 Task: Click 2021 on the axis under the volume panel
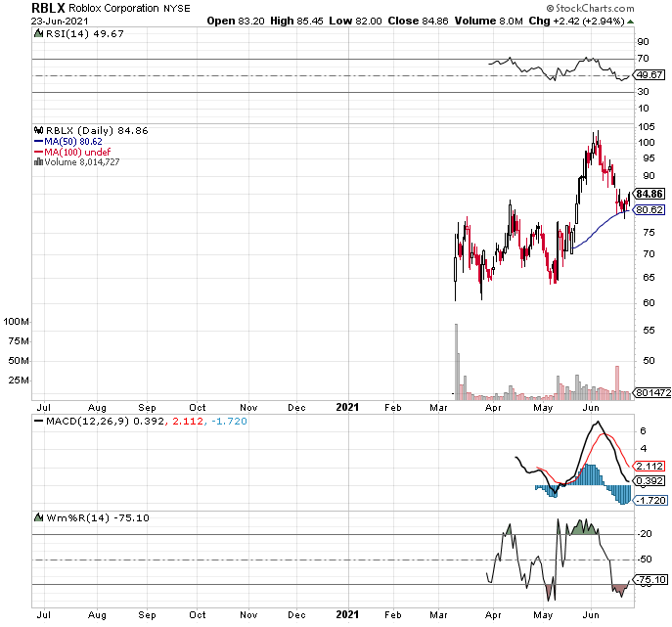pyautogui.click(x=347, y=407)
